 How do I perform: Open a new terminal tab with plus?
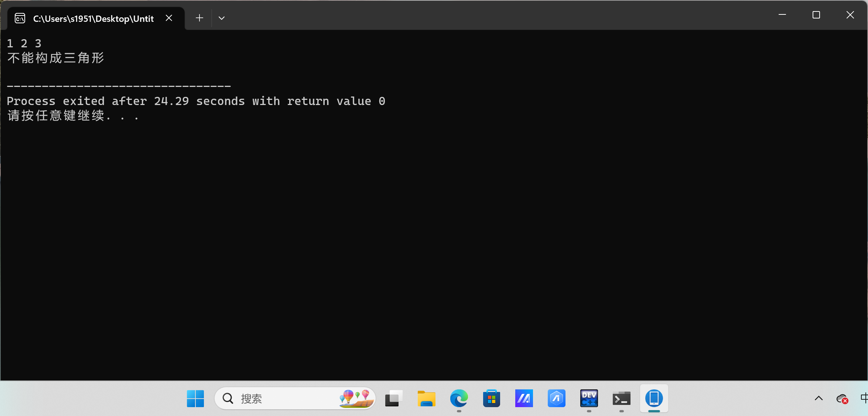199,18
